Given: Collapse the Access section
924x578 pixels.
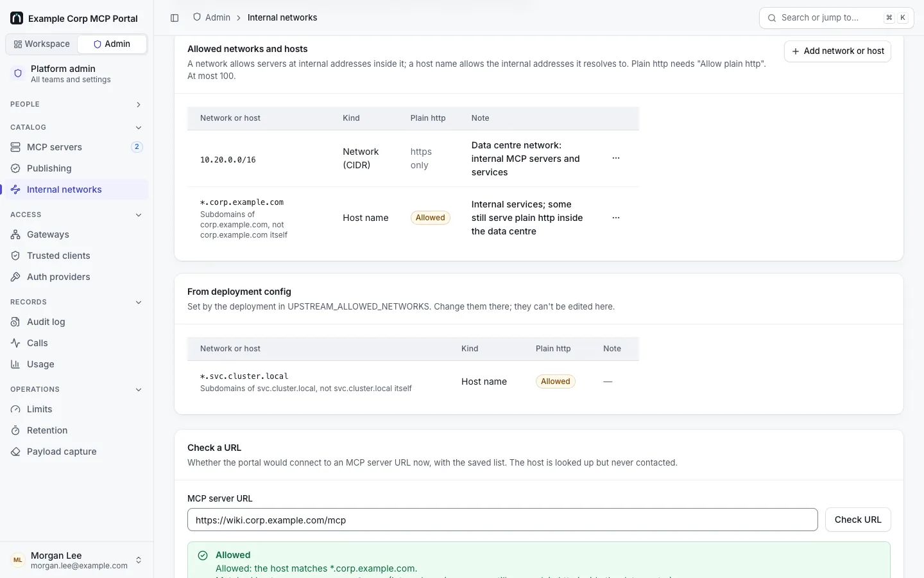Looking at the screenshot, I should (x=139, y=215).
